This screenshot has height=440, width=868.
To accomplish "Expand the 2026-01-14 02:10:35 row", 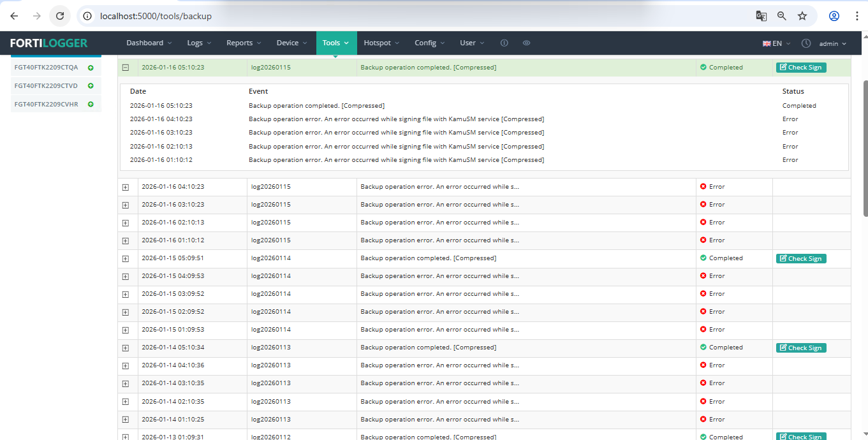I will (x=126, y=401).
